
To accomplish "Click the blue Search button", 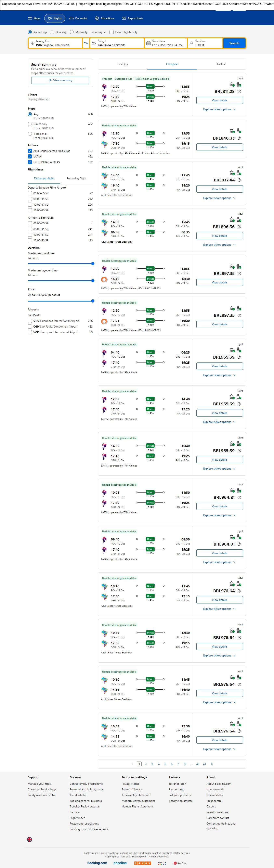I will (234, 43).
